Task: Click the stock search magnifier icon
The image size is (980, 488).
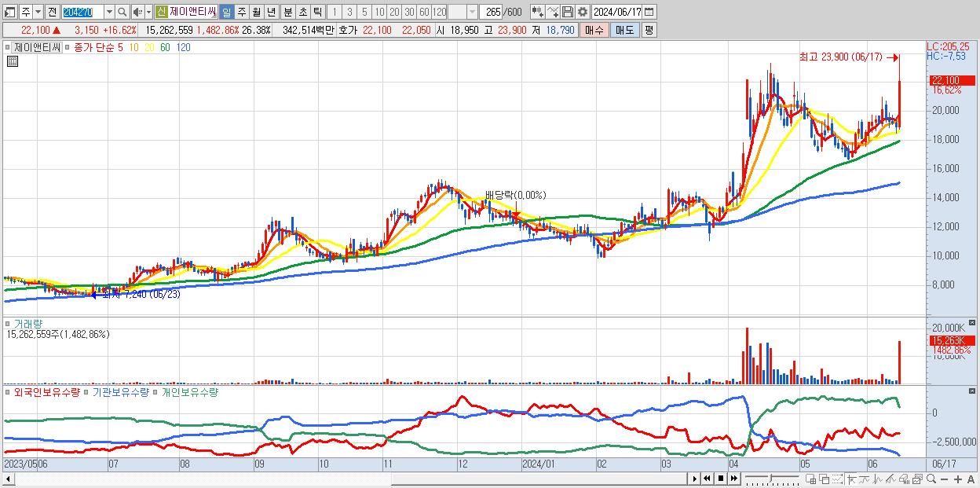Action: [122, 13]
